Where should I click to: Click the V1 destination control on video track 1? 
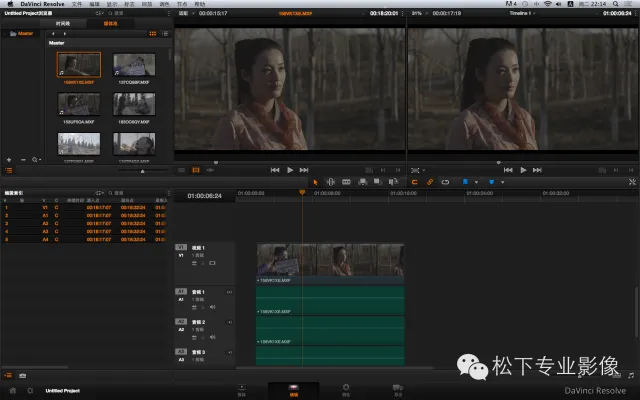coord(181,247)
